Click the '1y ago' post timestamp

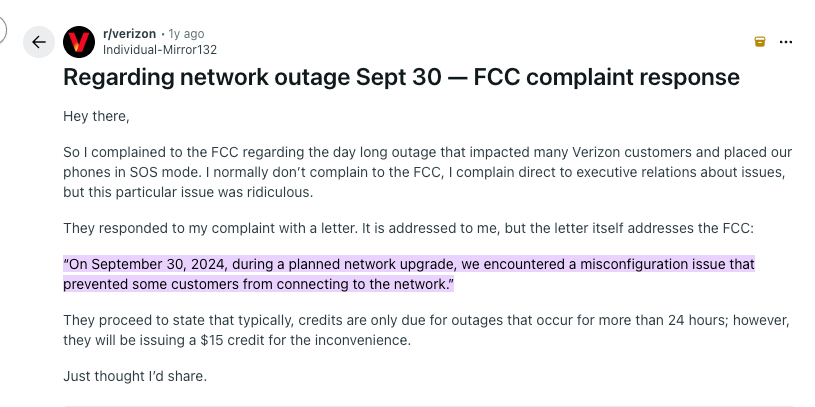[185, 34]
